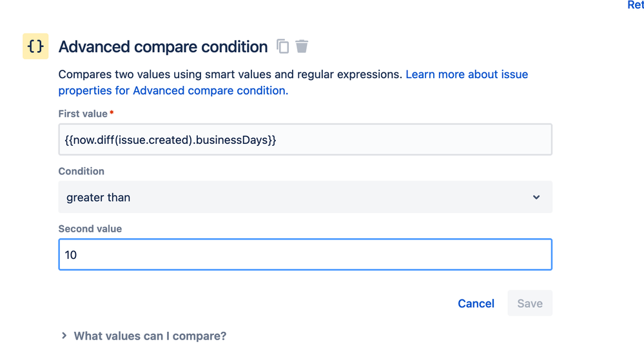Click the businessDays smart value text
Image resolution: width=644 pixels, height=346 pixels.
(239, 139)
